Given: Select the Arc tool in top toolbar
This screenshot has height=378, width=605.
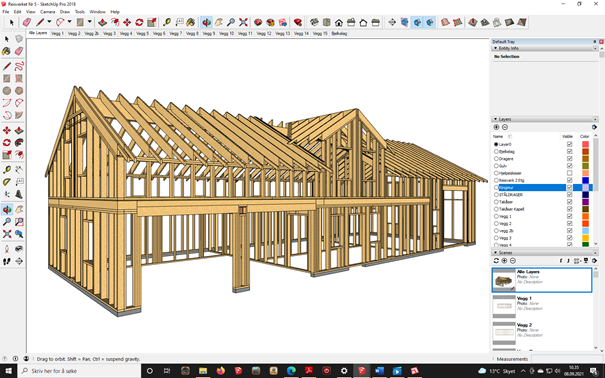Looking at the screenshot, I should pyautogui.click(x=60, y=22).
